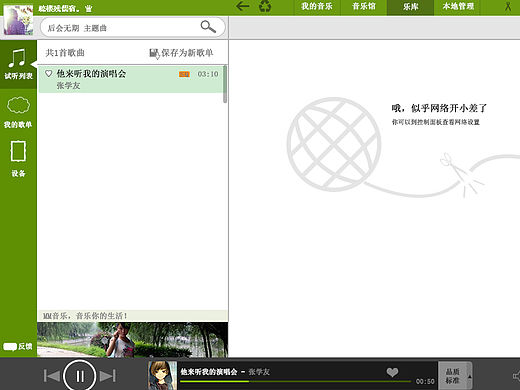Click the search field with 后会无期 主题曲
Screen dimensions: 520x390
133,27
